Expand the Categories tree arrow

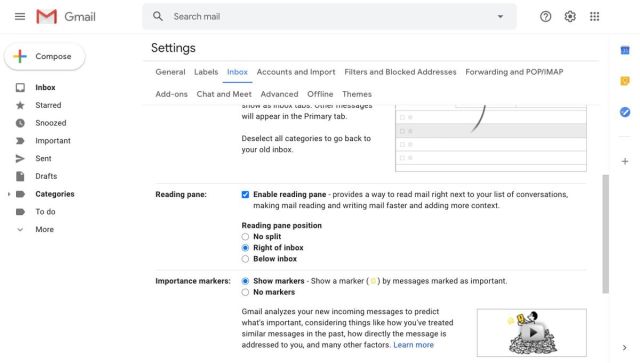pyautogui.click(x=9, y=194)
